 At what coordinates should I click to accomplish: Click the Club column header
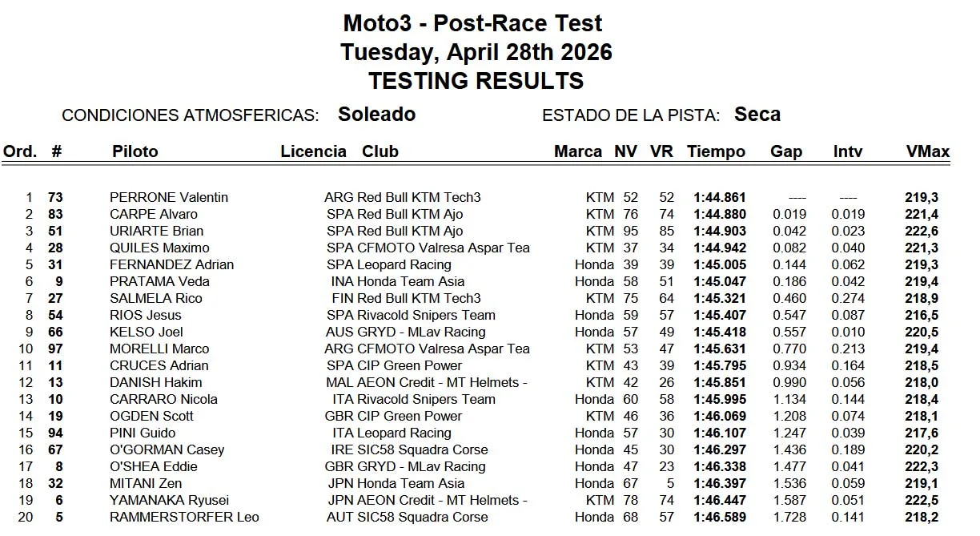[x=380, y=151]
